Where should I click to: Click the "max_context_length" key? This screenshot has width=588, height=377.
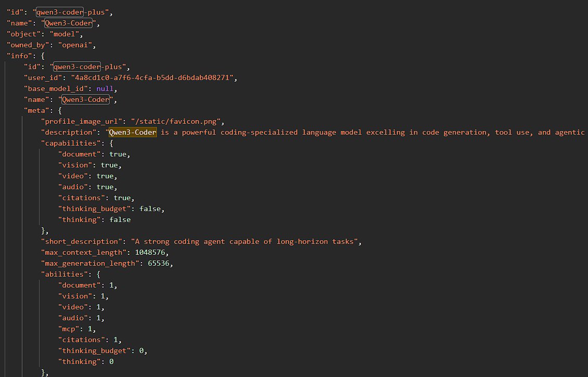[x=84, y=252]
